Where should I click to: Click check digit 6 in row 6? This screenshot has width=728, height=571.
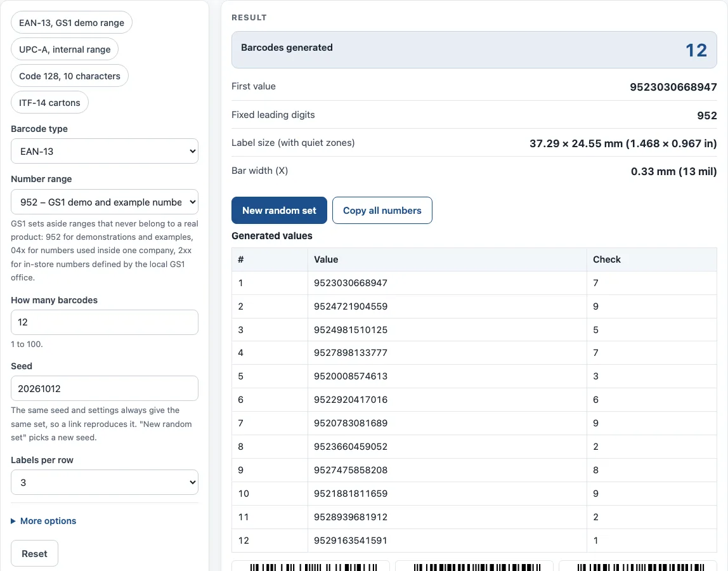595,400
